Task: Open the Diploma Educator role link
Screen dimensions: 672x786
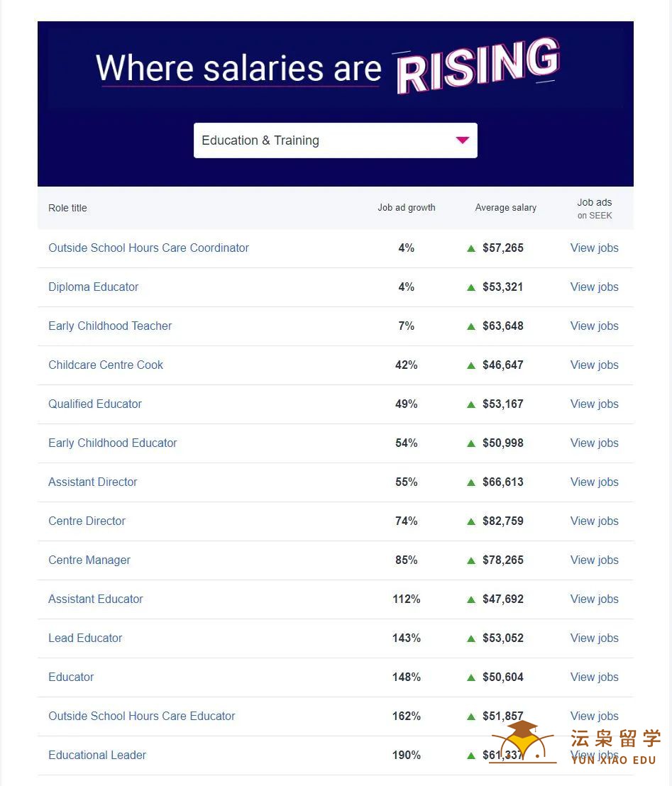Action: [93, 287]
